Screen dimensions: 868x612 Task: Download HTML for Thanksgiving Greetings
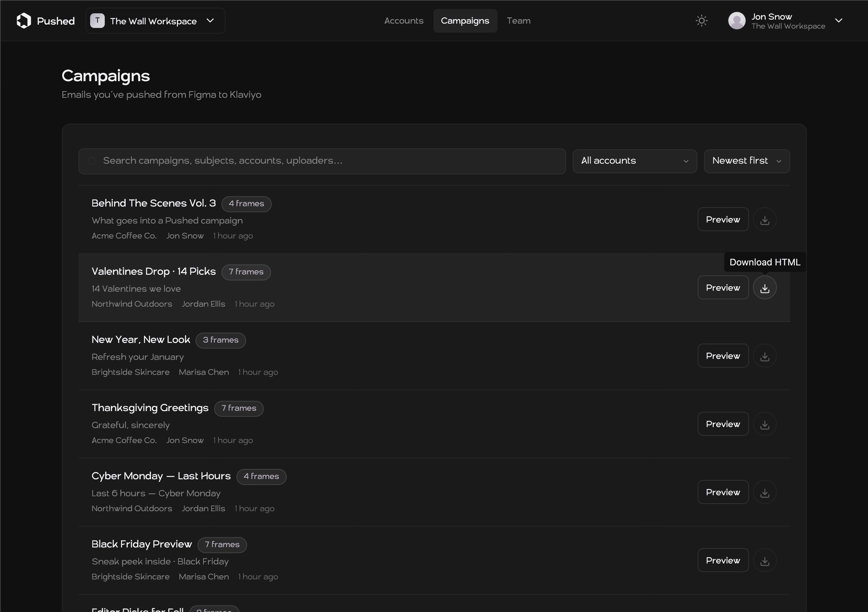click(765, 424)
